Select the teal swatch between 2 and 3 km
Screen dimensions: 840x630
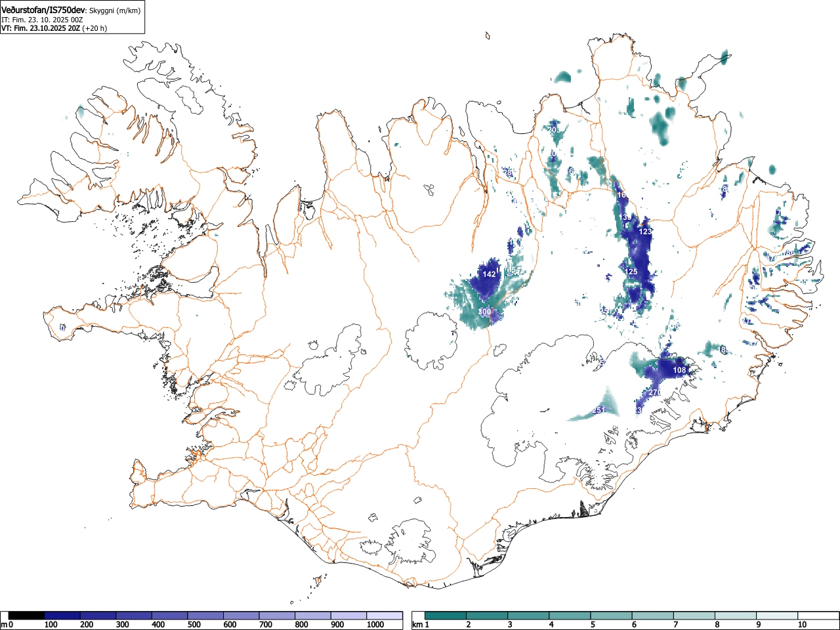coord(488,616)
